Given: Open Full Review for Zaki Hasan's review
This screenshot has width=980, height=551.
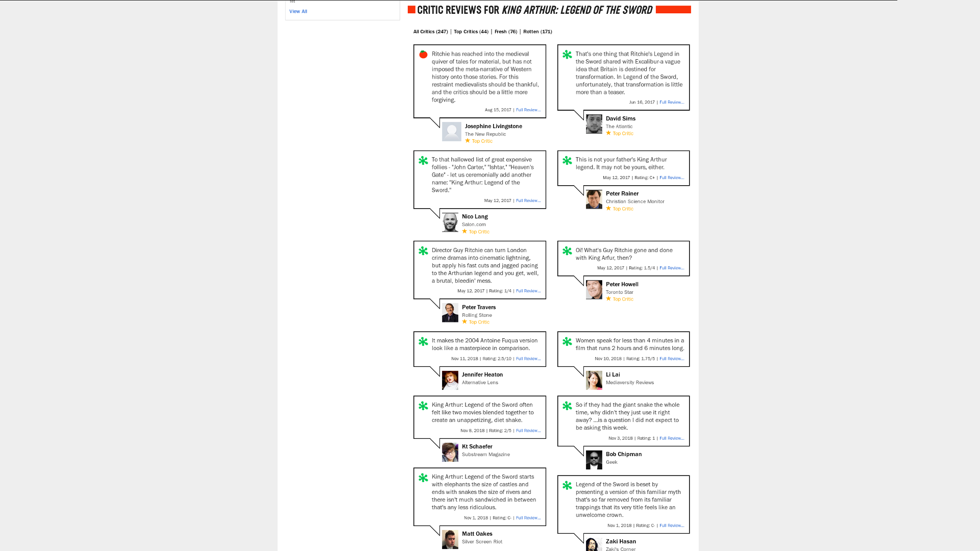Looking at the screenshot, I should point(672,525).
